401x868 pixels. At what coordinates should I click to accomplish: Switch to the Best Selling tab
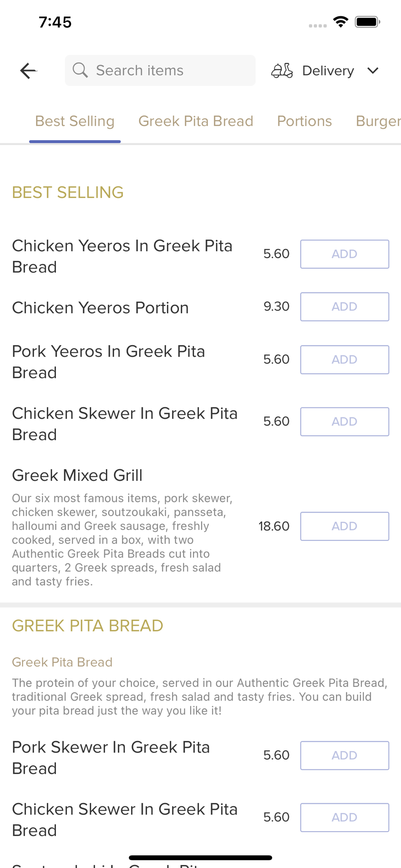[75, 121]
